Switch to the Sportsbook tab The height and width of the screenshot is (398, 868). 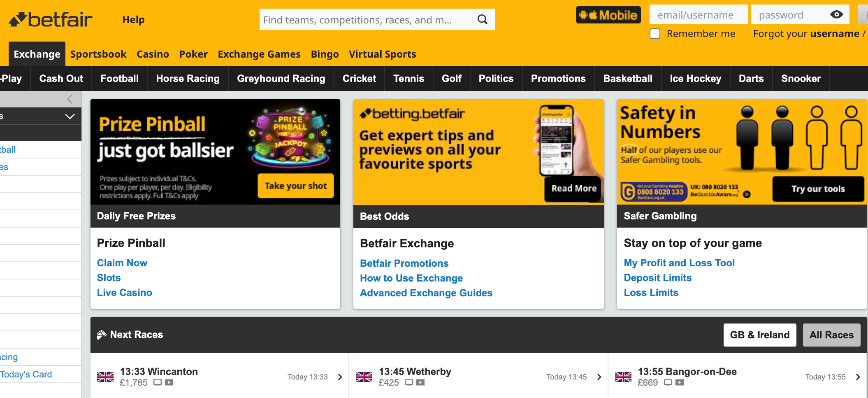(x=98, y=54)
